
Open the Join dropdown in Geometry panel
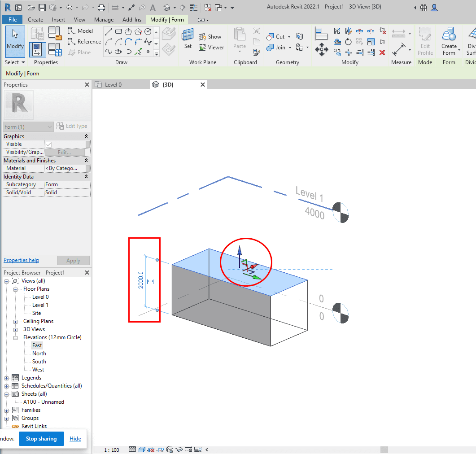click(289, 47)
